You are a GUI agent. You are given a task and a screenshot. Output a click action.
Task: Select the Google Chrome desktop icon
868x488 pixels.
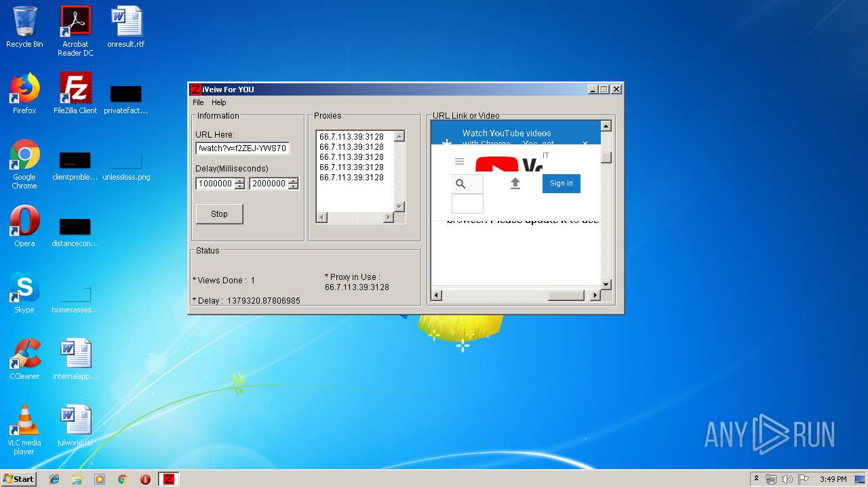tap(24, 165)
